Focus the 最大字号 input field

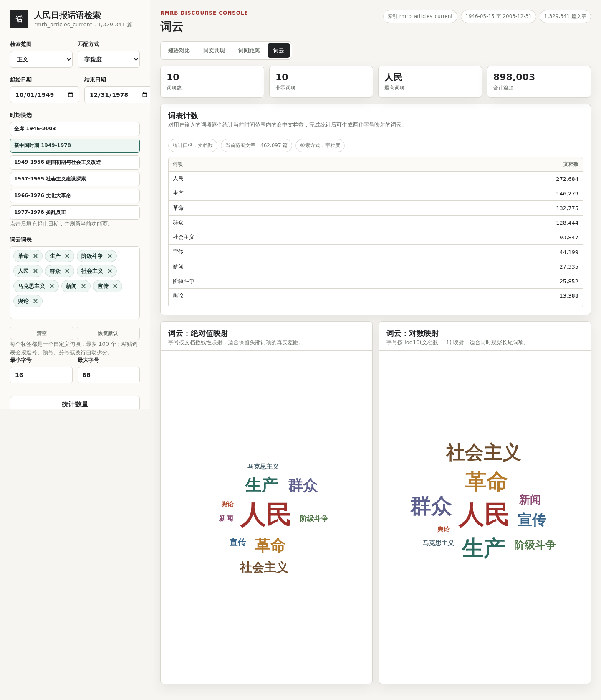click(109, 375)
